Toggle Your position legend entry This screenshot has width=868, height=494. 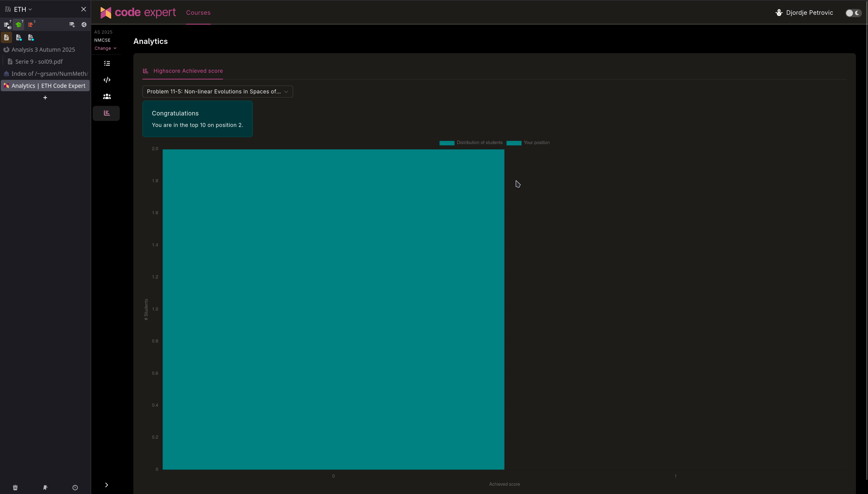528,143
